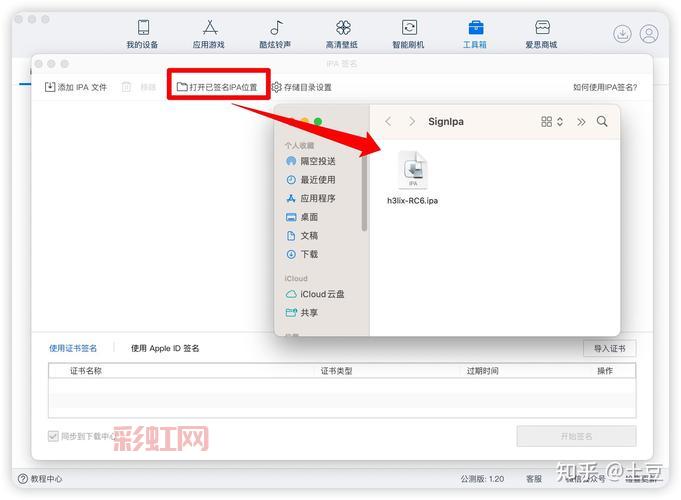This screenshot has width=681, height=500.
Task: Click the 导入证书 import certificate button
Action: pos(610,348)
